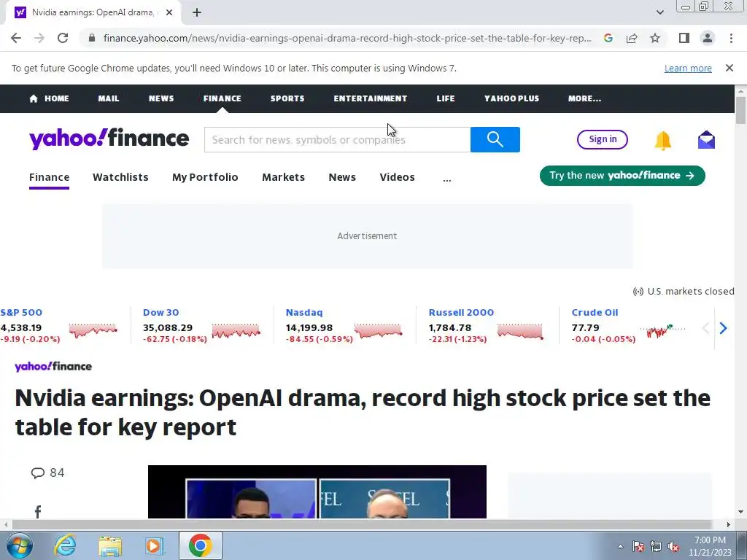Open the mail envelope icon
This screenshot has height=560, width=747.
[x=706, y=140]
